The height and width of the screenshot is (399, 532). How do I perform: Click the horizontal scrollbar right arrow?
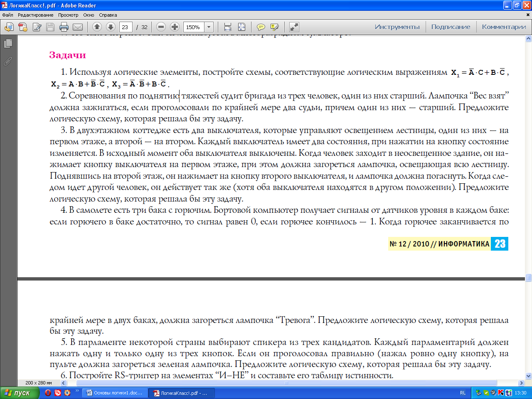click(522, 383)
